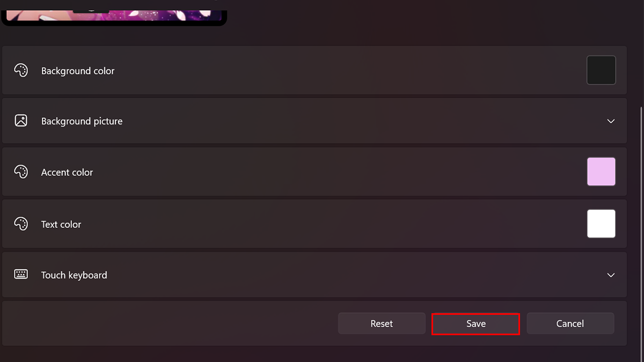Click the Accent color palette icon
Viewport: 644px width, 362px height.
point(21,172)
